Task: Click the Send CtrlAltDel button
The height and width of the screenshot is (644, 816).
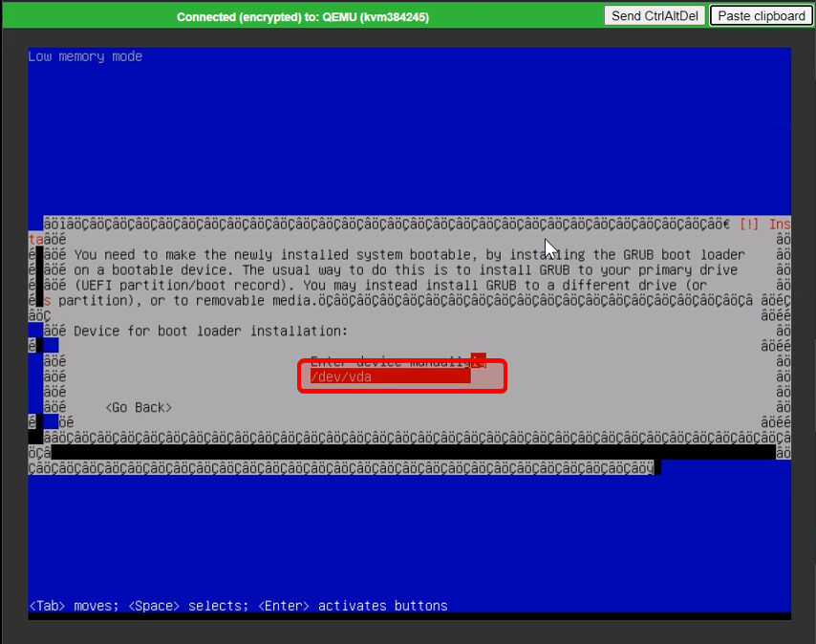Action: click(x=655, y=15)
